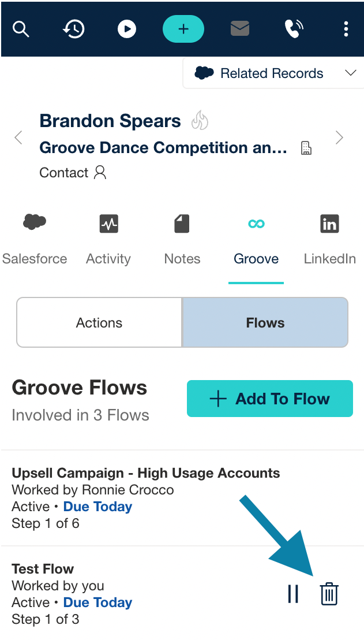Click the play button icon in top bar
This screenshot has height=640, width=364.
pos(127,29)
